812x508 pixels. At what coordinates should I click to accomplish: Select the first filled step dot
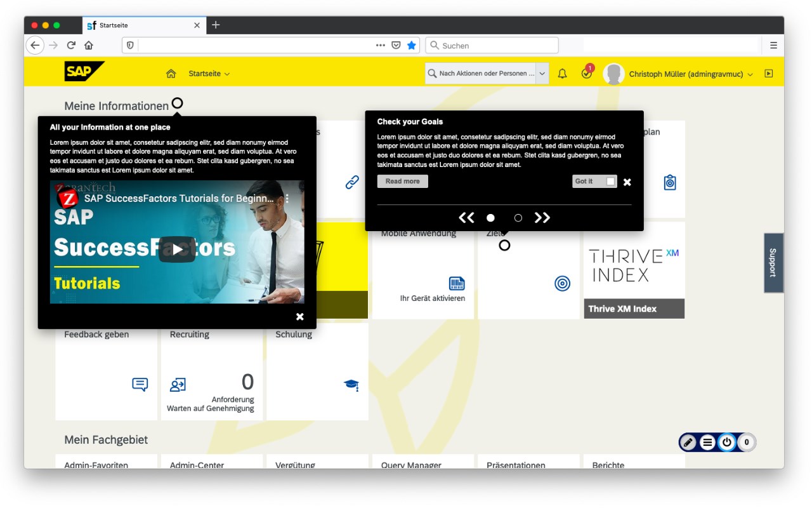coord(490,218)
